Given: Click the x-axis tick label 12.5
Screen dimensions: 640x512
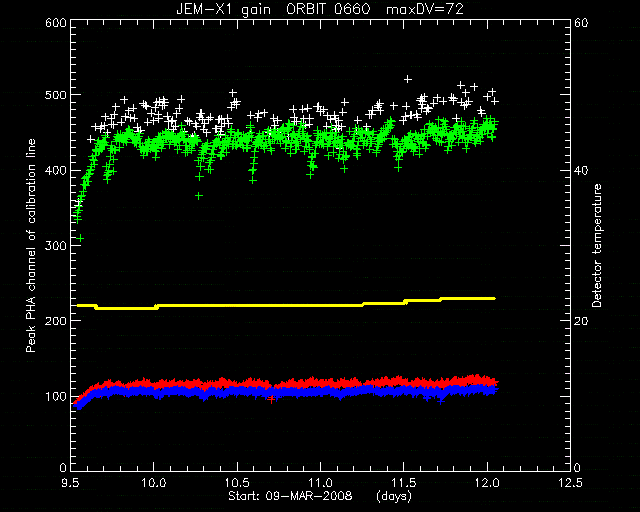Looking at the screenshot, I should [x=570, y=483].
